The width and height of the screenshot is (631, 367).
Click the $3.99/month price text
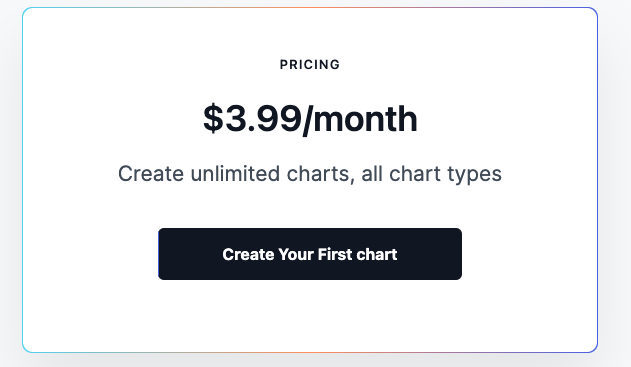(x=310, y=119)
